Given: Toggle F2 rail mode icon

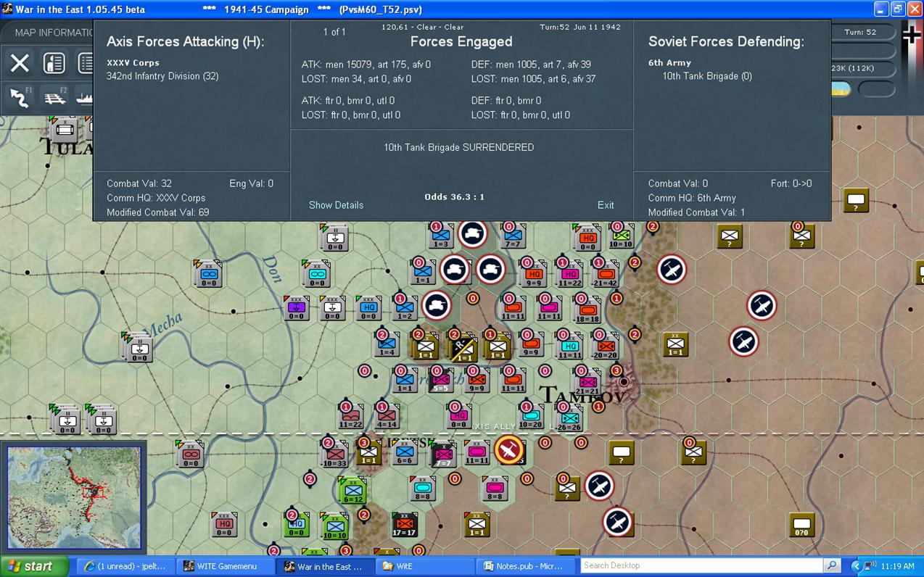Looking at the screenshot, I should point(54,98).
